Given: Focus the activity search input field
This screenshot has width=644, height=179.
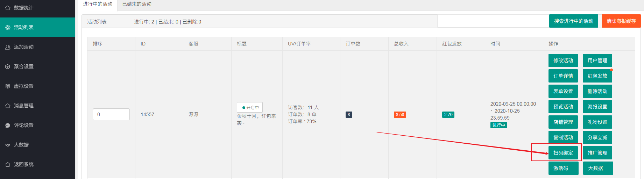Looking at the screenshot, I should point(493,21).
